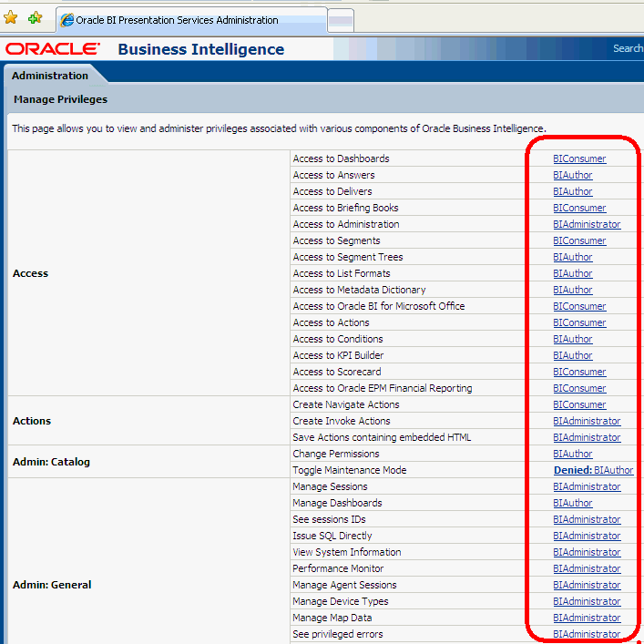The height and width of the screenshot is (644, 644).
Task: Open BIConsumer link for Access to Segments
Action: tap(579, 240)
